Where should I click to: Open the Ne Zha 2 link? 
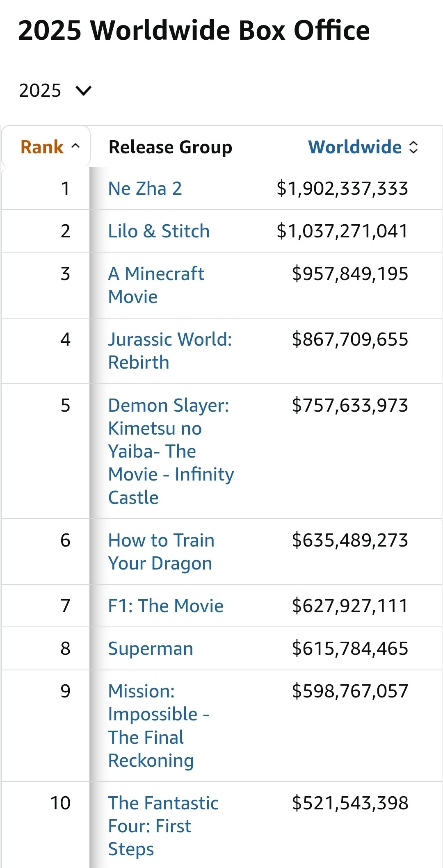(145, 189)
